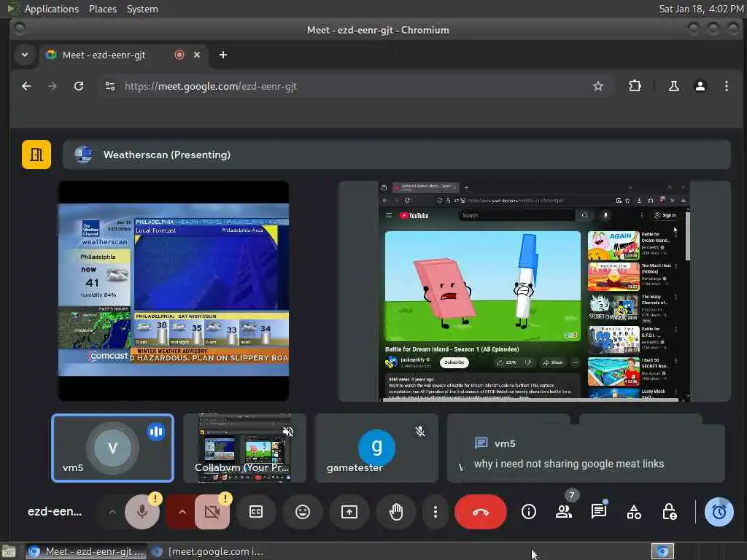Click the blue call timer clock icon
The image size is (747, 560).
pyautogui.click(x=719, y=512)
